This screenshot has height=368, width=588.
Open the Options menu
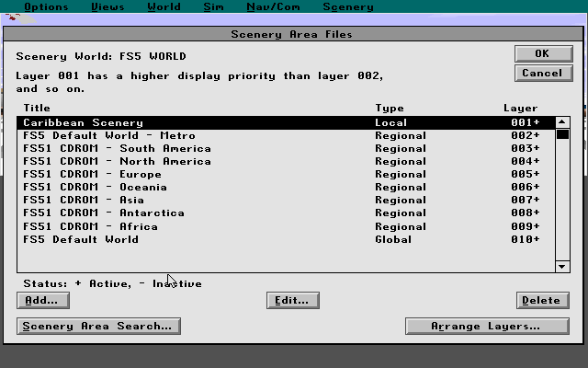tap(45, 7)
